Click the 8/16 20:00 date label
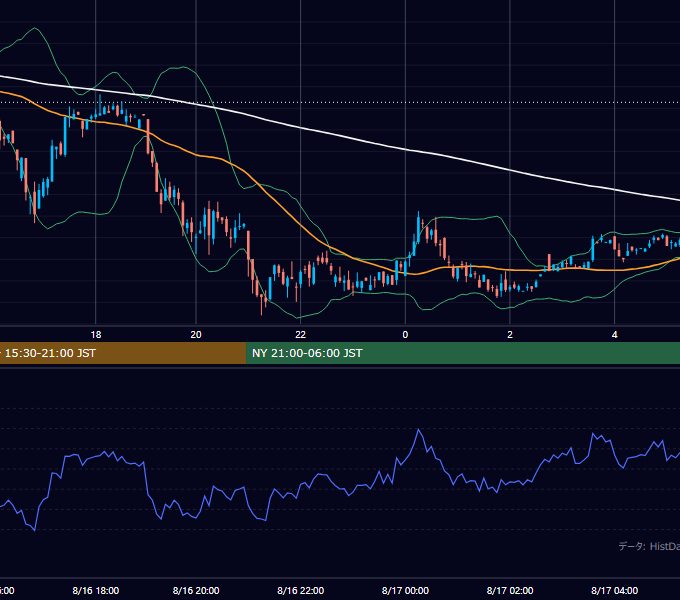 point(196,590)
